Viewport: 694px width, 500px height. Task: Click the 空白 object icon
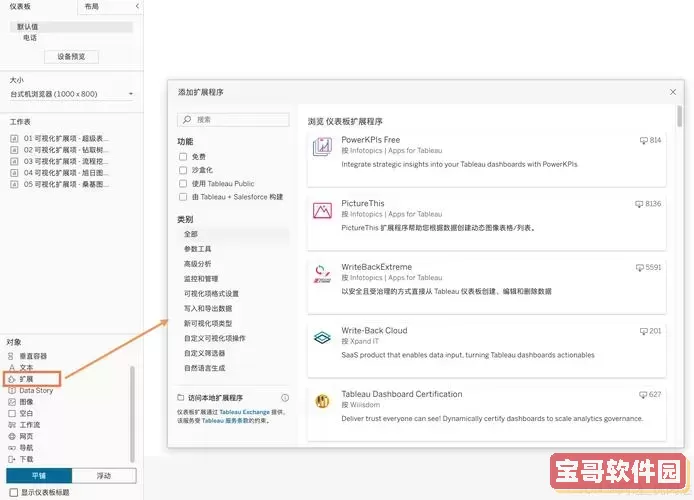pyautogui.click(x=12, y=413)
